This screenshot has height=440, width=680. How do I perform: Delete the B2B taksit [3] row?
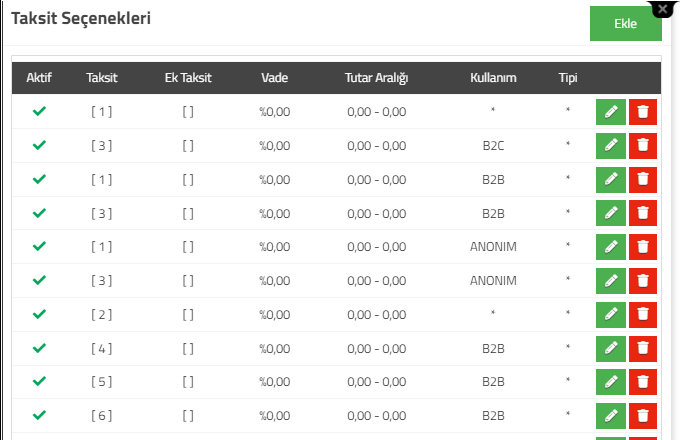[x=643, y=213]
